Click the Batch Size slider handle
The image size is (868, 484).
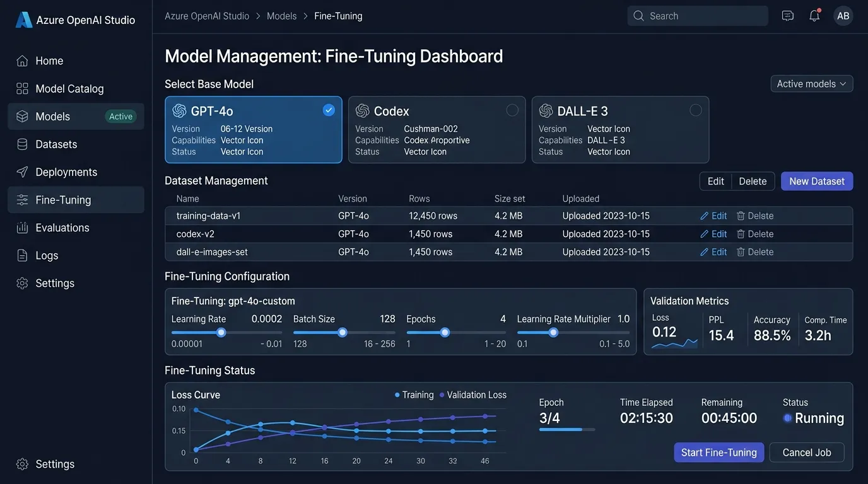click(343, 332)
